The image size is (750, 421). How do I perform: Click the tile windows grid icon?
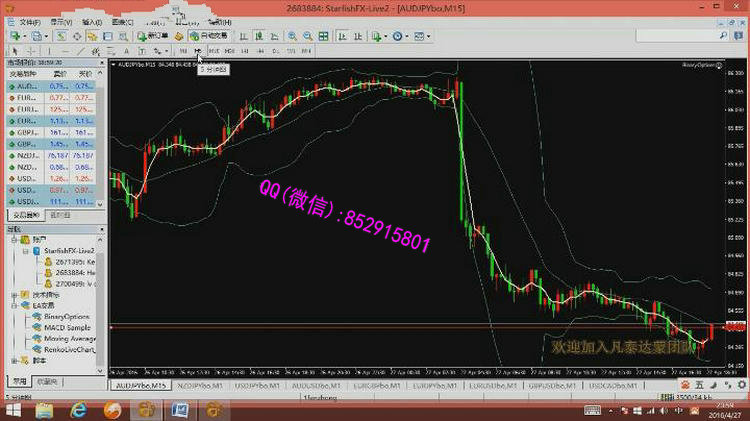[x=322, y=36]
